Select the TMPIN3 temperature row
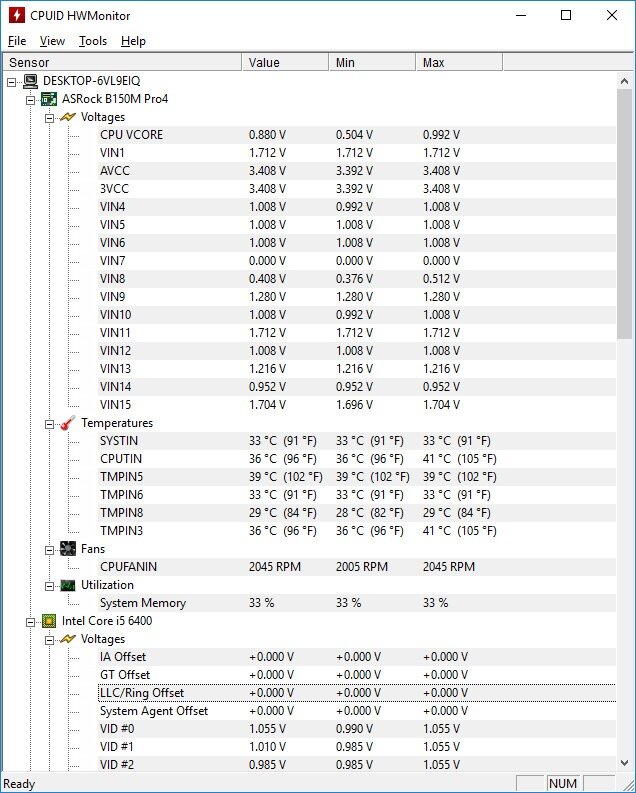Image resolution: width=636 pixels, height=793 pixels. pos(357,531)
